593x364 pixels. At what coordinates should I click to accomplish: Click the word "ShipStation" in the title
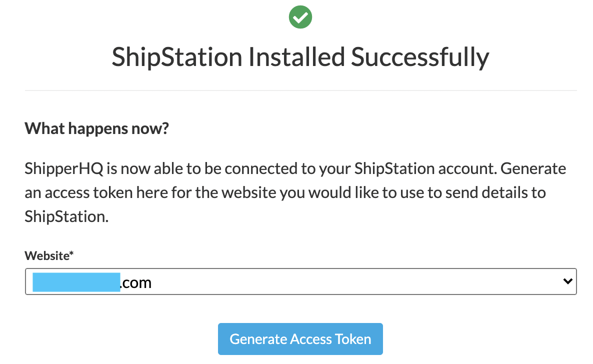(x=176, y=57)
